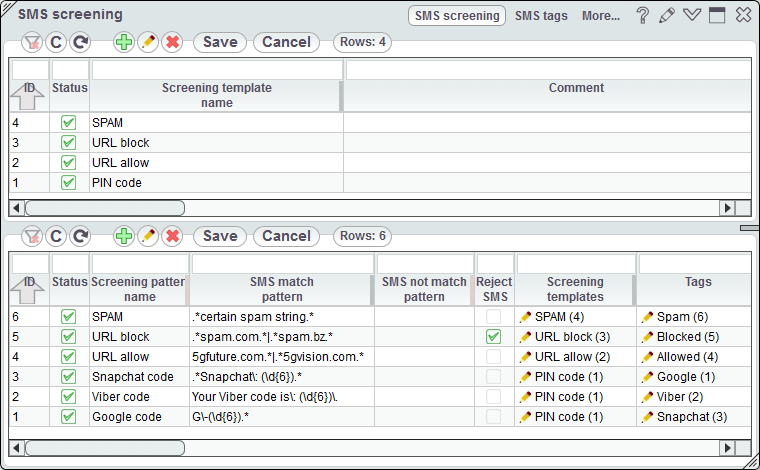Toggle status checkbox for URL block template

coord(68,142)
